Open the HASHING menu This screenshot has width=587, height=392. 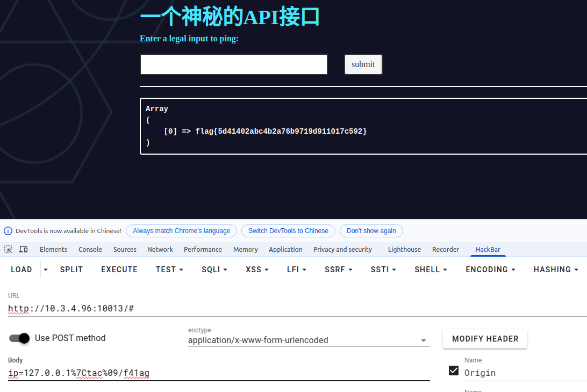556,270
